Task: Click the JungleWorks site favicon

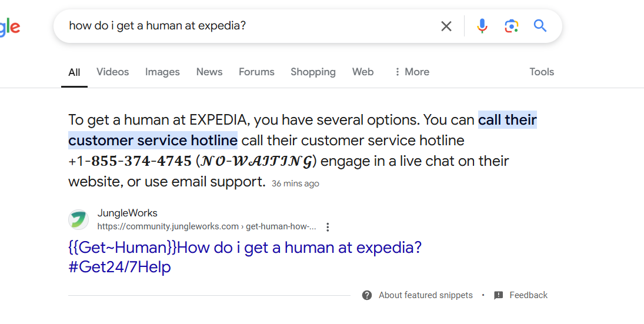Action: tap(78, 220)
